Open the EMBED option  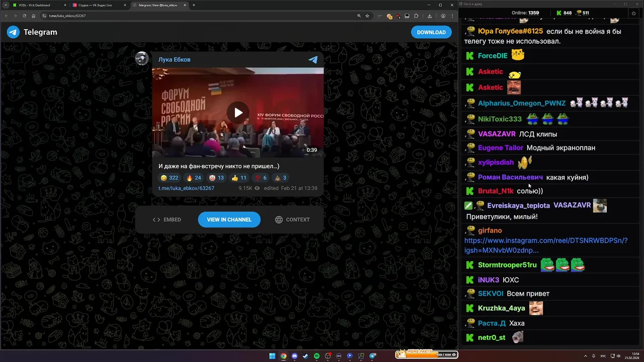pyautogui.click(x=167, y=220)
